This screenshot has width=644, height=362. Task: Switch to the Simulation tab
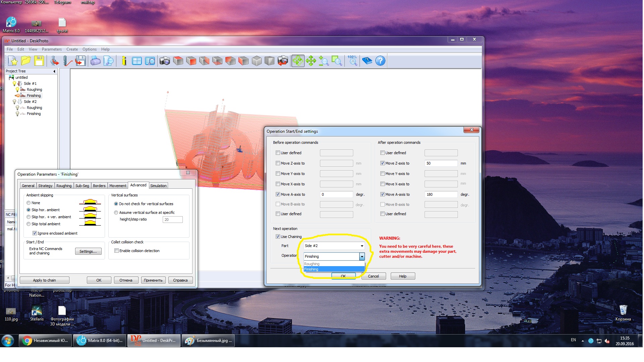tap(158, 186)
